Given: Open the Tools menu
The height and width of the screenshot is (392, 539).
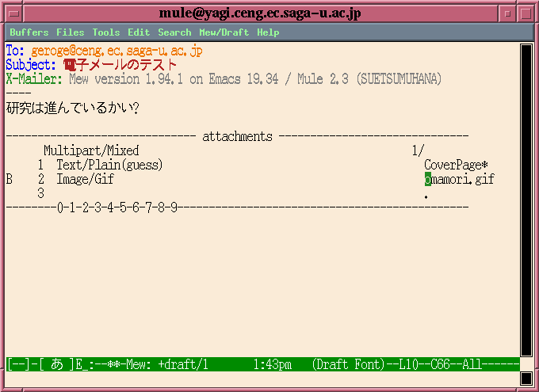Looking at the screenshot, I should (x=106, y=32).
